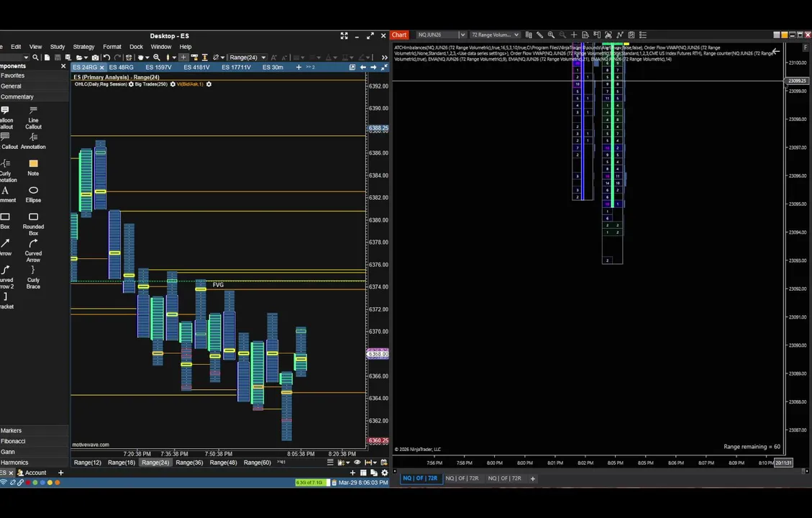Image resolution: width=812 pixels, height=518 pixels.
Task: Select the Line Callout component
Action: coord(33,118)
